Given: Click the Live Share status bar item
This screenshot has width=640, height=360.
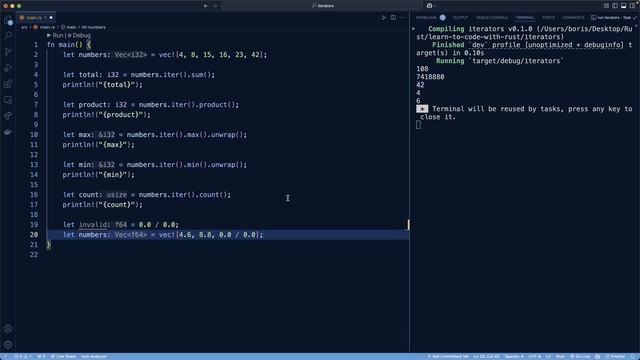Looking at the screenshot, I should (x=63, y=356).
